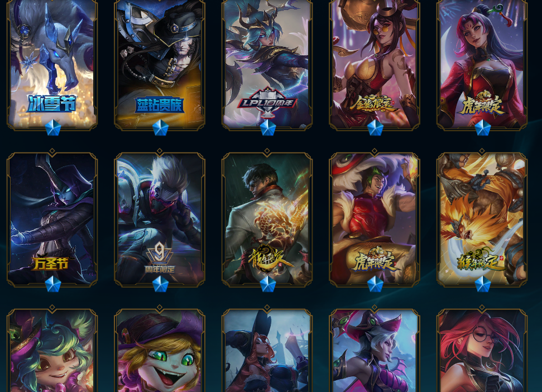The height and width of the screenshot is (392, 542).
Task: Click the blue gem below the woman's 虎年限定 card
Action: (483, 127)
